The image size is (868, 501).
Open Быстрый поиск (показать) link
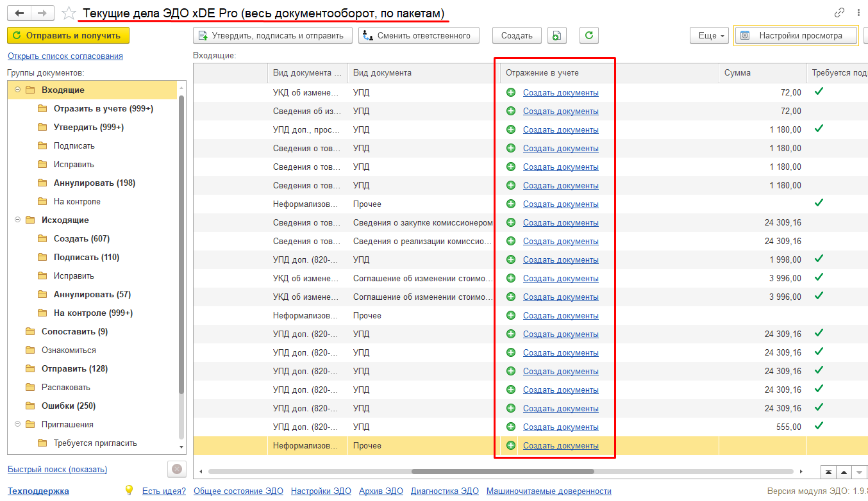[x=57, y=470]
